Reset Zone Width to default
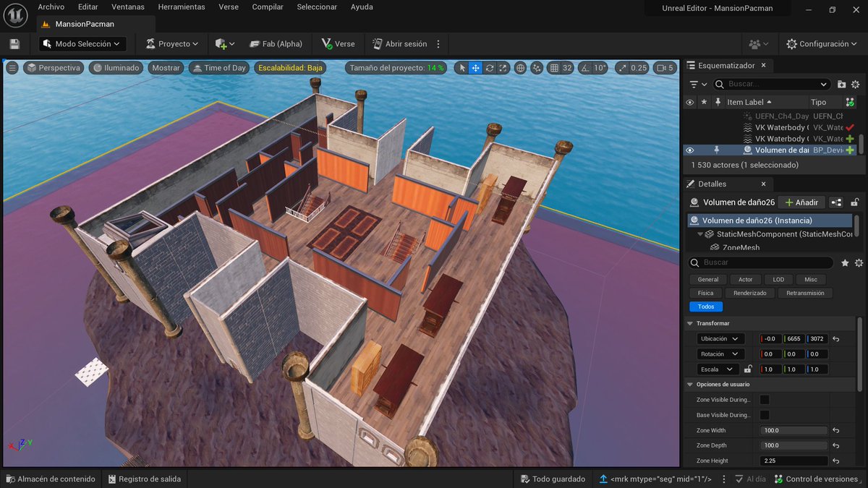868x488 pixels. click(x=836, y=430)
